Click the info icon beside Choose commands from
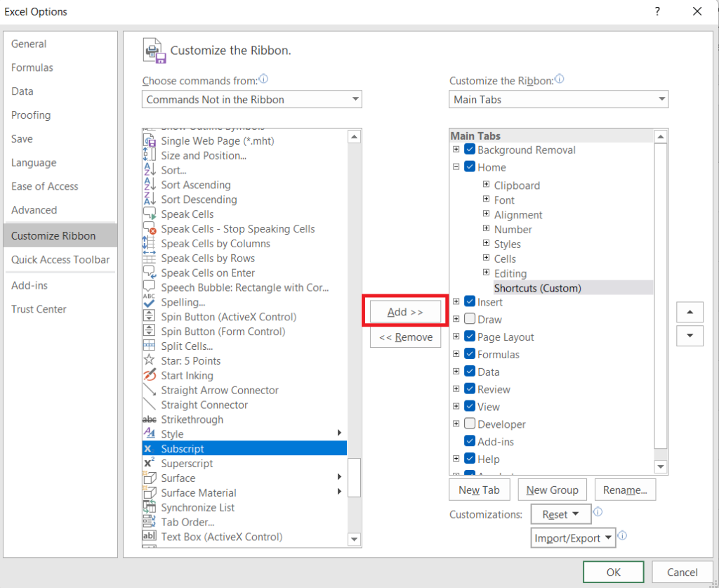The image size is (719, 588). click(263, 79)
